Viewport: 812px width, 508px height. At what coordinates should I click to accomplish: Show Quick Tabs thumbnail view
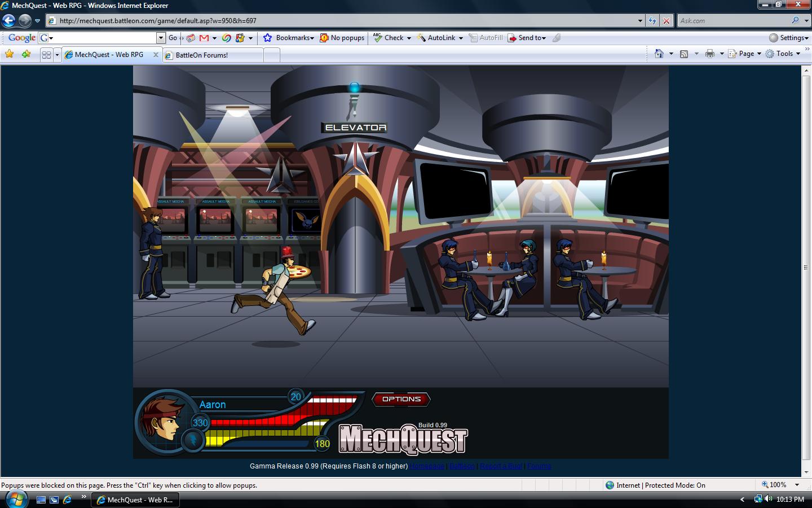46,55
